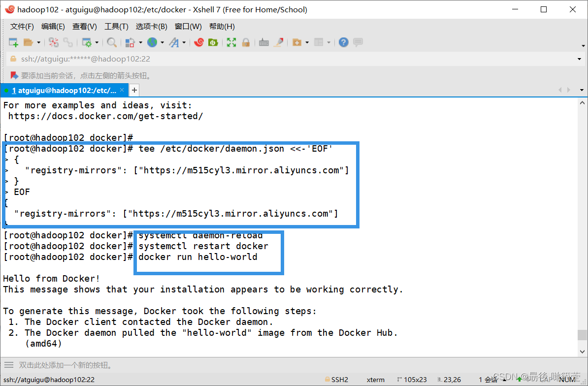This screenshot has width=588, height=386.
Task: Open the 文件(F) menu
Action: pos(22,26)
